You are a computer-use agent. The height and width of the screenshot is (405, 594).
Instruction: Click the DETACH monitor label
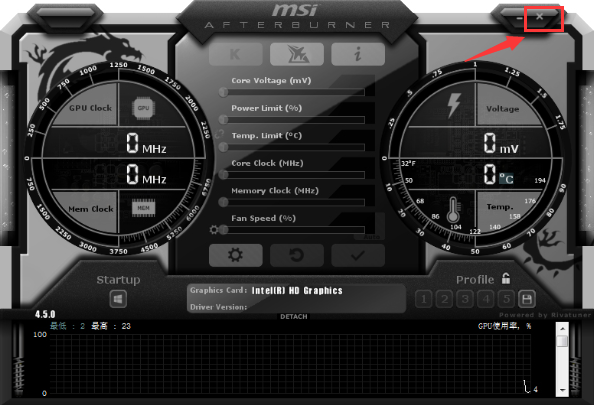294,316
